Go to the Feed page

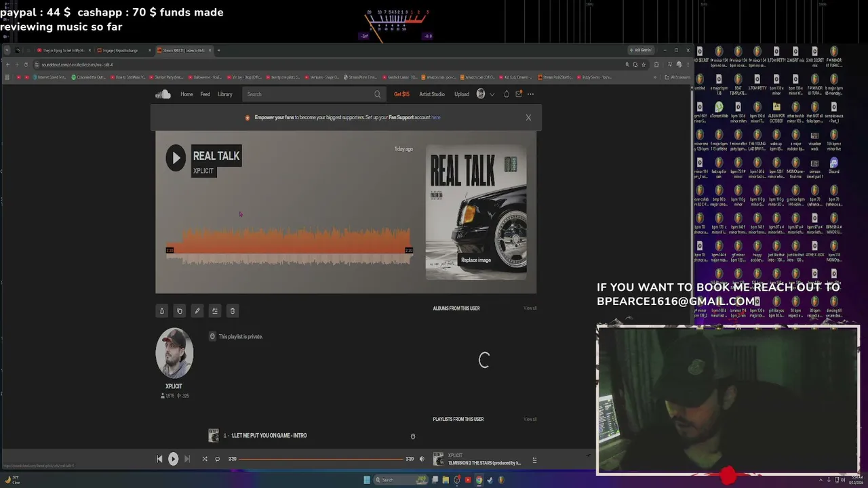click(205, 94)
